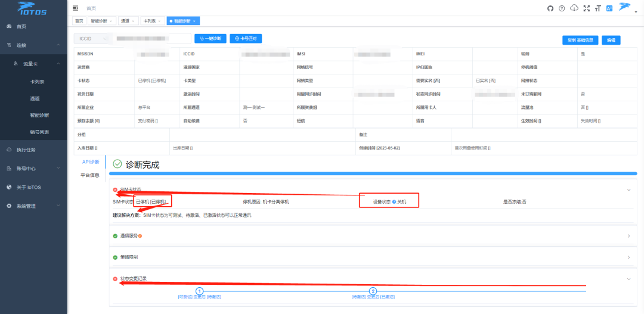Click the help question mark icon
The height and width of the screenshot is (314, 644).
pyautogui.click(x=562, y=8)
